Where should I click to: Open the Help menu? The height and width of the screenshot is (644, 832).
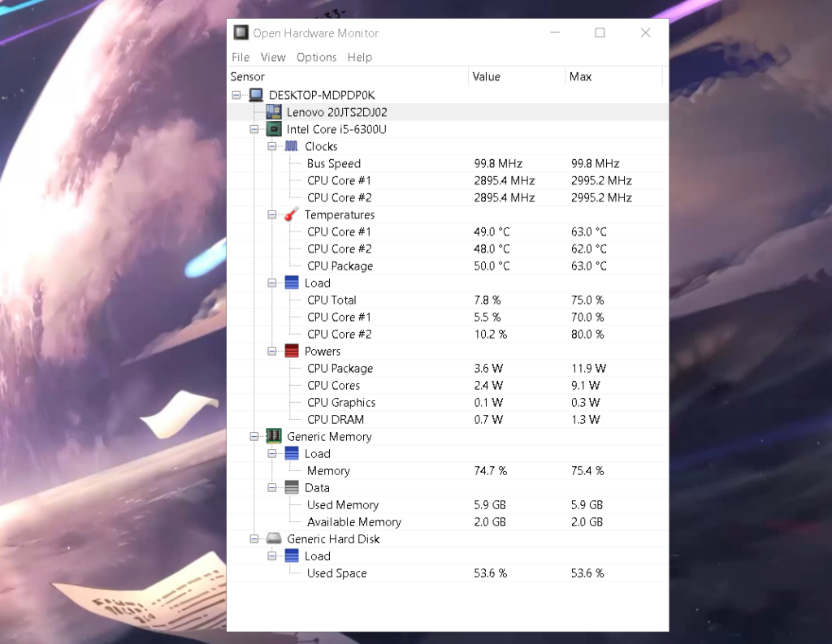click(x=360, y=58)
